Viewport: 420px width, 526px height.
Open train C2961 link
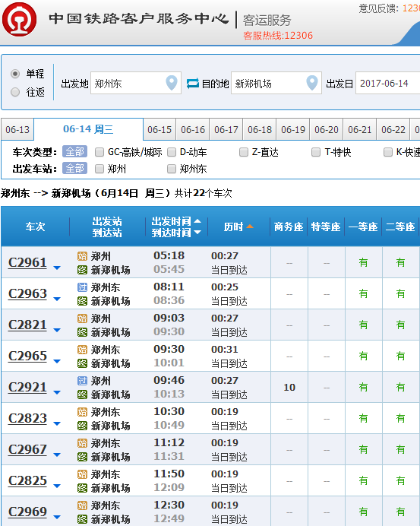[27, 262]
